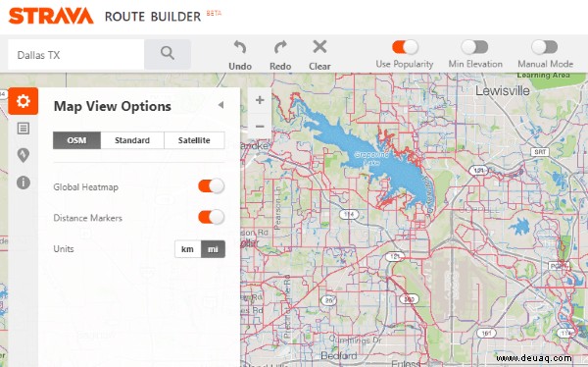Turn on Manual Mode toggle

tap(545, 47)
